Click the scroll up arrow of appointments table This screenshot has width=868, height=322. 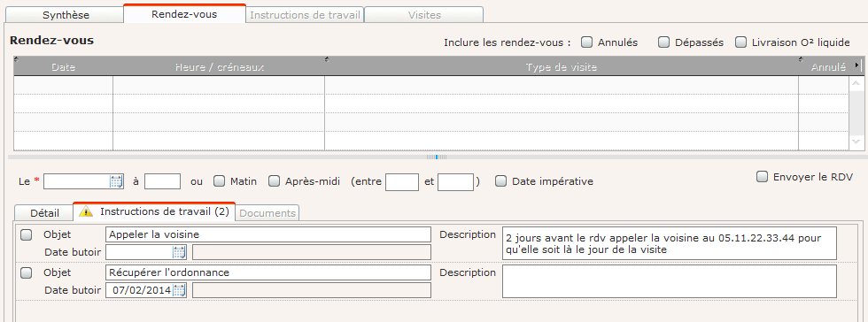[x=856, y=83]
